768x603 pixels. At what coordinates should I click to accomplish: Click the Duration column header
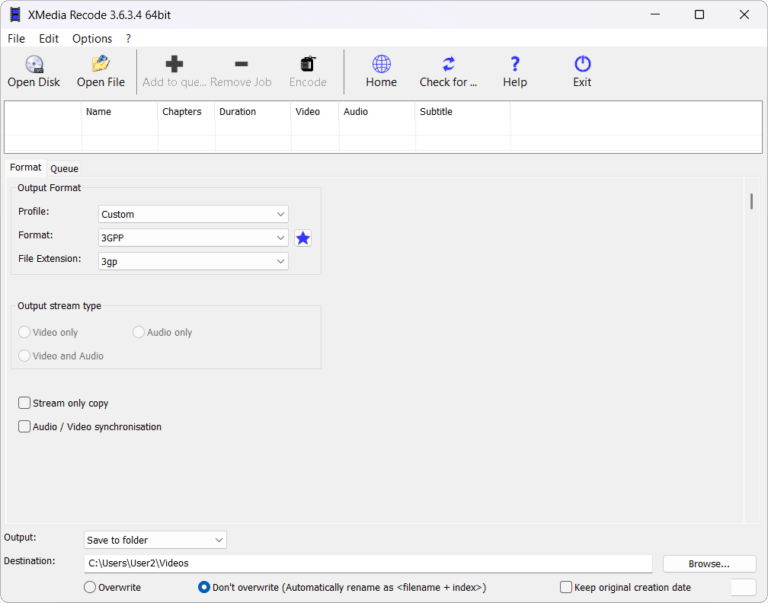(x=253, y=112)
